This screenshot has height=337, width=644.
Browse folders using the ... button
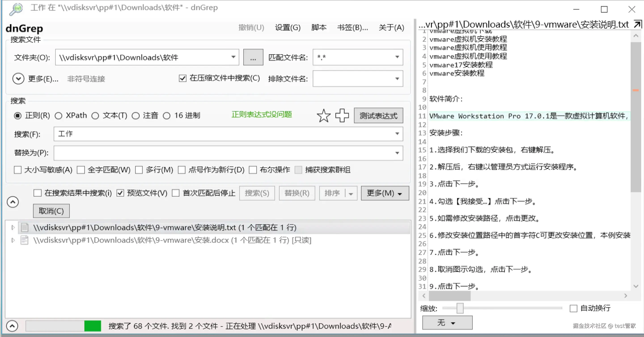tap(253, 57)
